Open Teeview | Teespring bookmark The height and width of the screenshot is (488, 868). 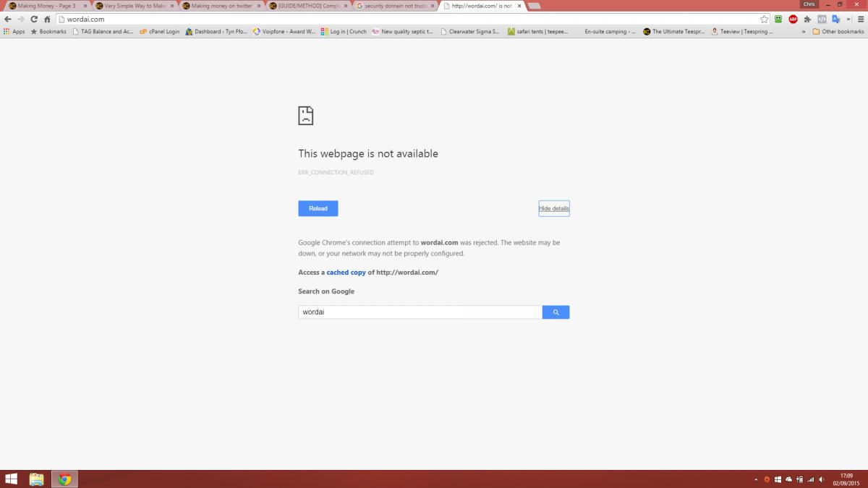tap(742, 32)
